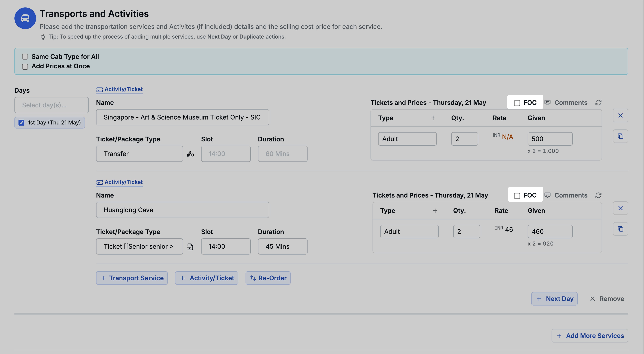Viewport: 644px width, 354px height.
Task: Add a Transport Service
Action: [x=132, y=278]
